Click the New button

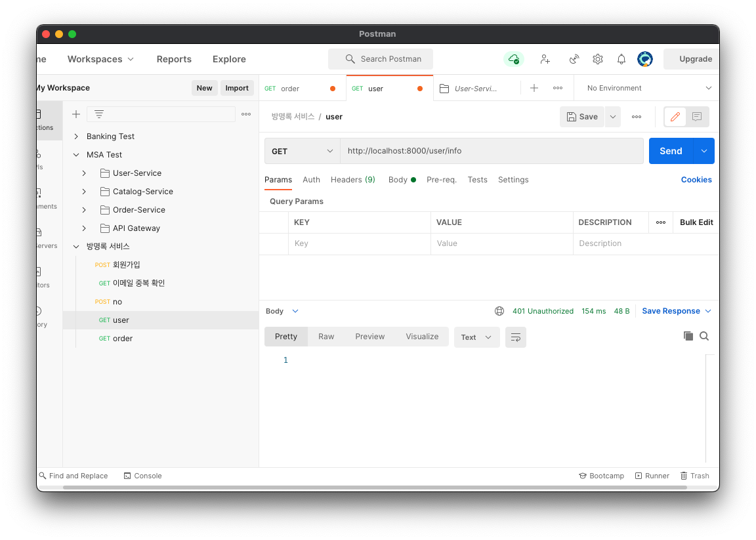click(x=205, y=88)
